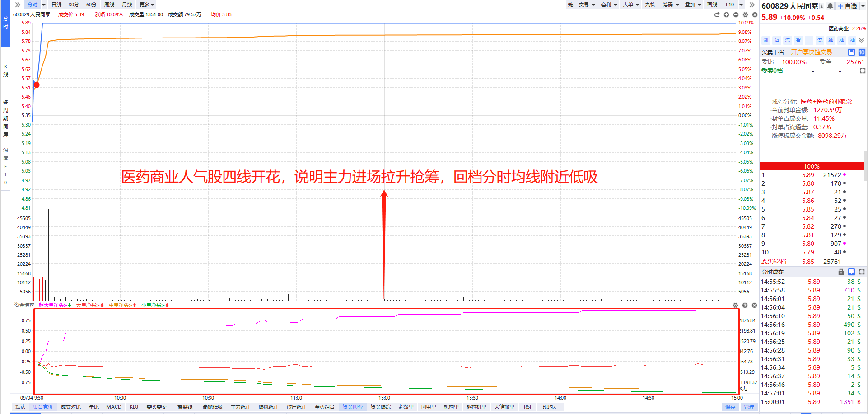Viewport: 868px width, 414px height.
Task: Switch to the 日线 period tab
Action: (x=56, y=5)
